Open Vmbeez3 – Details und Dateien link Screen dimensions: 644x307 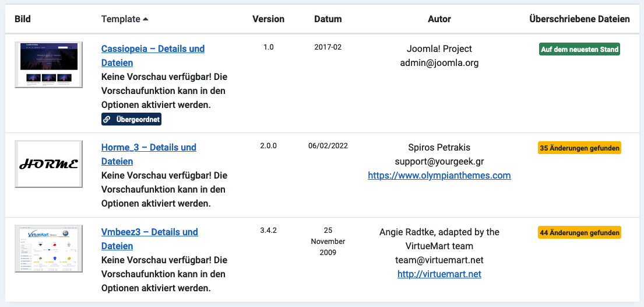click(149, 232)
